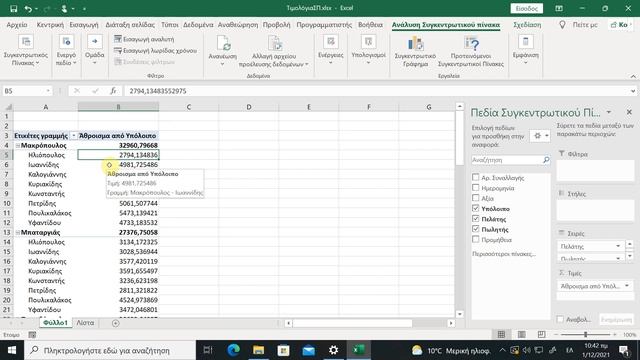Click the Είσοδος sign-in button
This screenshot has width=640, height=360.
pos(527,9)
